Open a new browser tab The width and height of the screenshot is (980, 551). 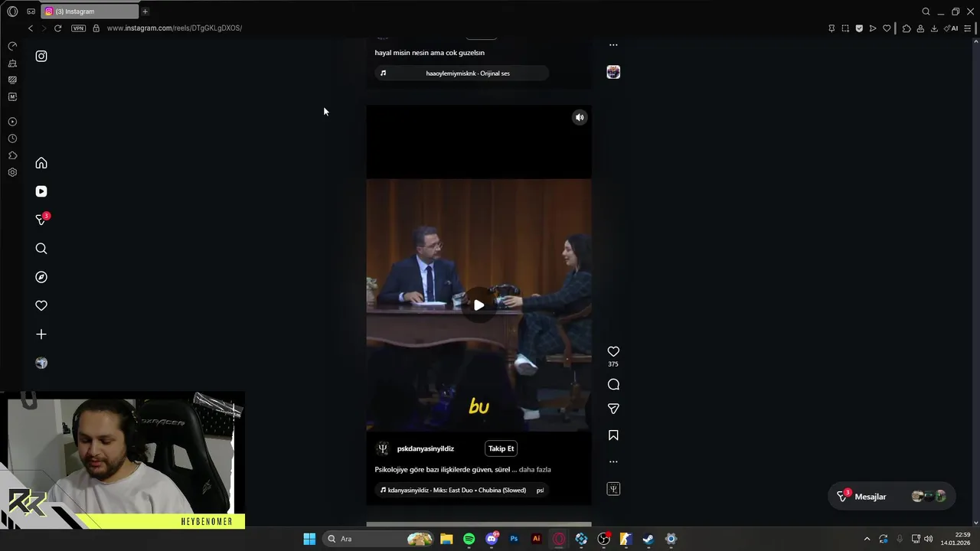[x=145, y=11]
